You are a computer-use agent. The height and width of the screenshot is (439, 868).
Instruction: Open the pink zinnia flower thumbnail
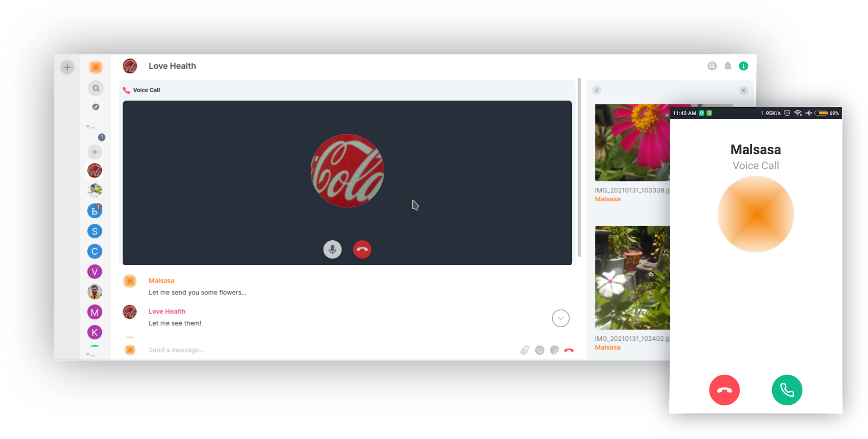(632, 142)
